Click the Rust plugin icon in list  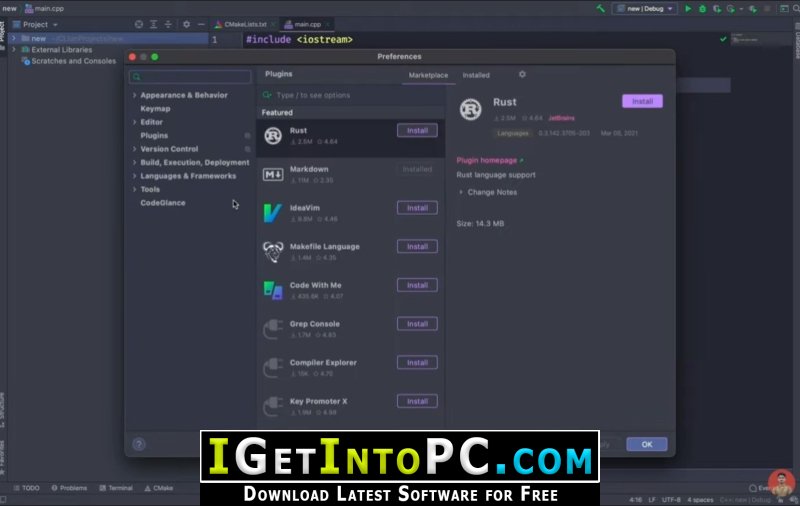pyautogui.click(x=273, y=135)
